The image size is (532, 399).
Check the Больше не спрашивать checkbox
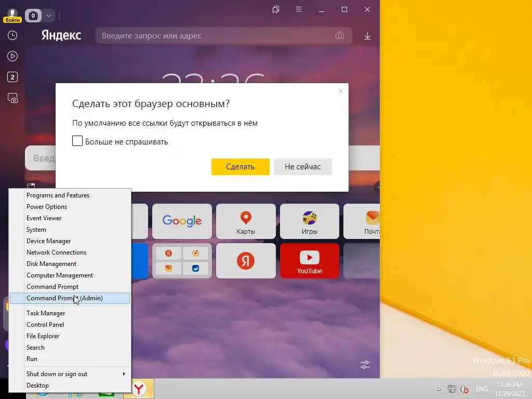pyautogui.click(x=77, y=141)
